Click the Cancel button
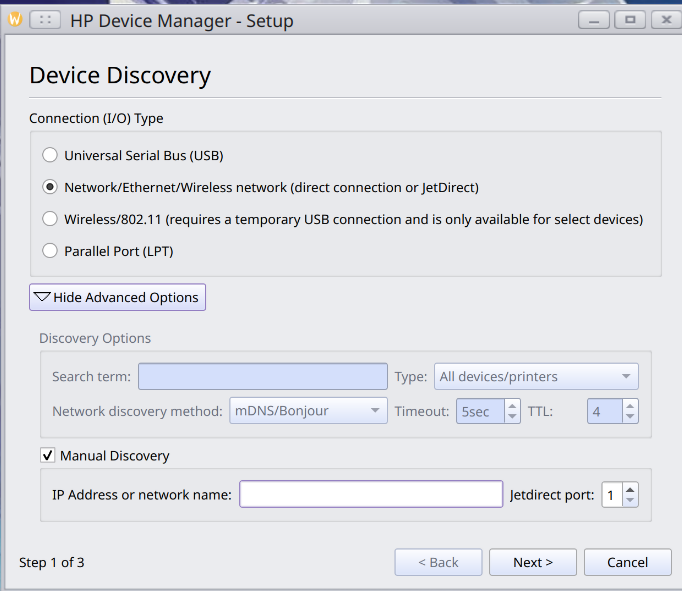Image resolution: width=682 pixels, height=591 pixels. [x=628, y=562]
